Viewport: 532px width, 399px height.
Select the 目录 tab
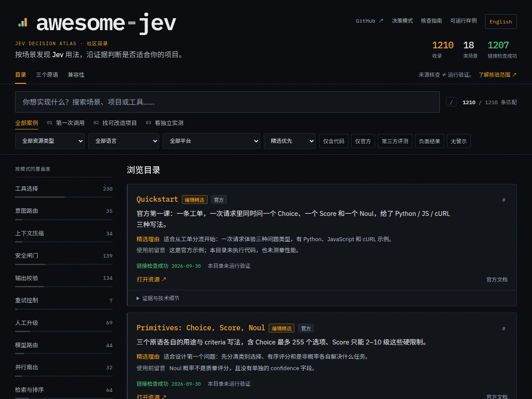[x=20, y=75]
